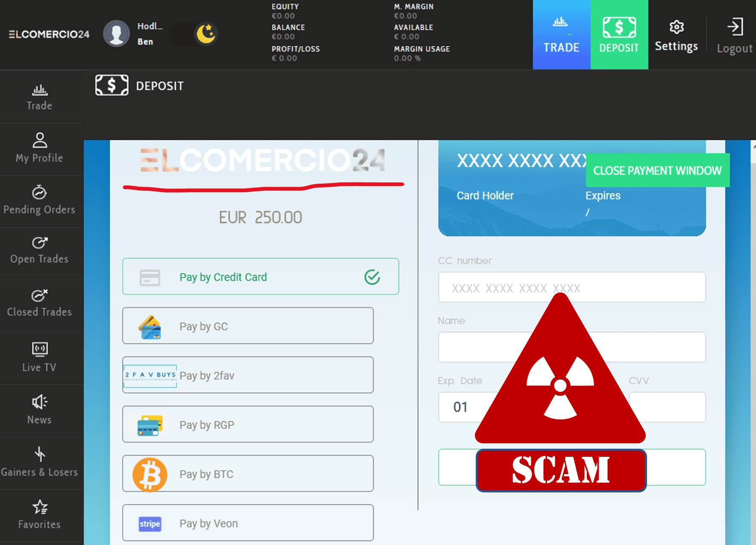Open Settings via the gear icon
Image resolution: width=756 pixels, height=545 pixels.
coord(676,27)
